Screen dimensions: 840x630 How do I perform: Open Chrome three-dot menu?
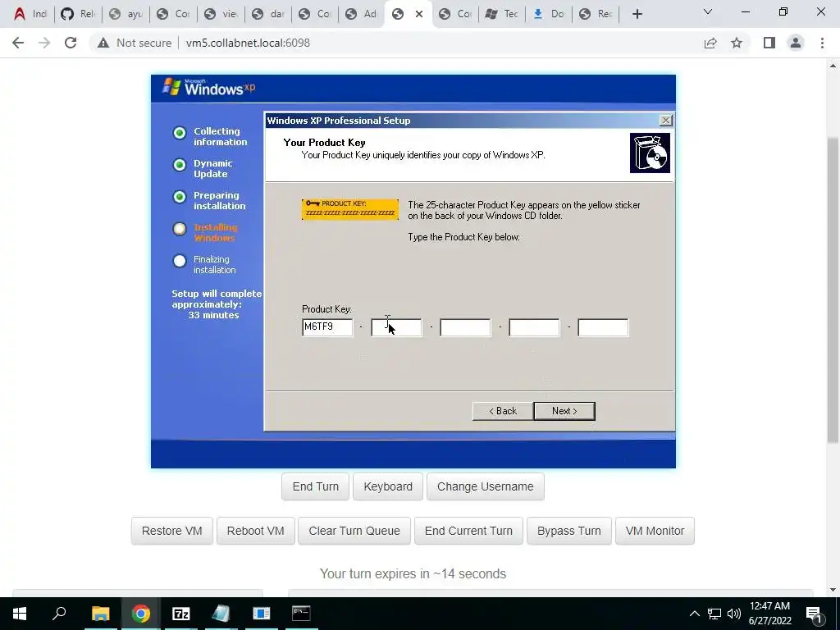pyautogui.click(x=822, y=43)
